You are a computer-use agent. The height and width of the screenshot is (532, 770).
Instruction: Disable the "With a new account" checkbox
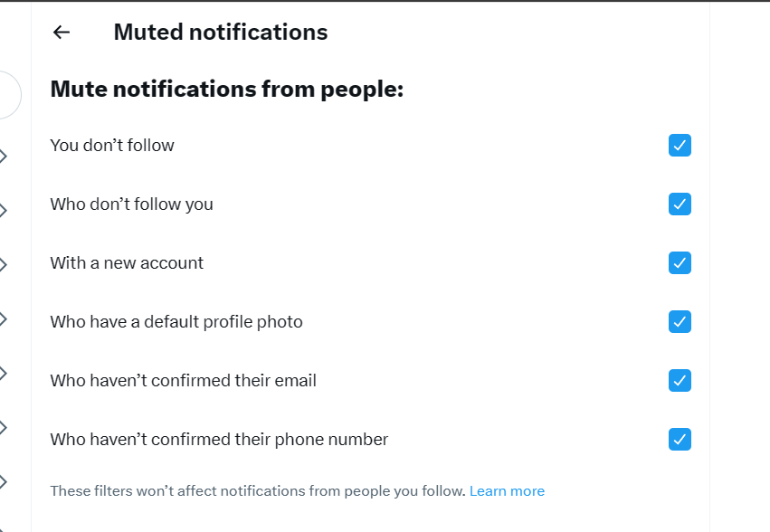[680, 263]
